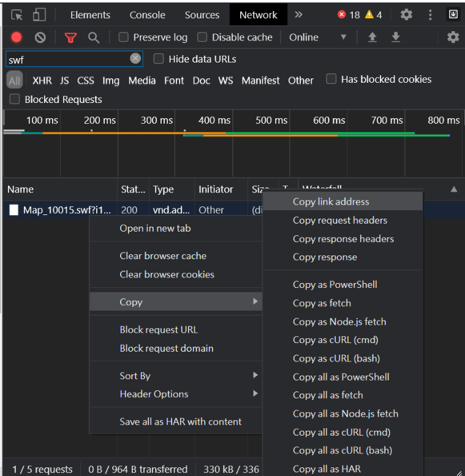Select the All filter type

pos(15,80)
